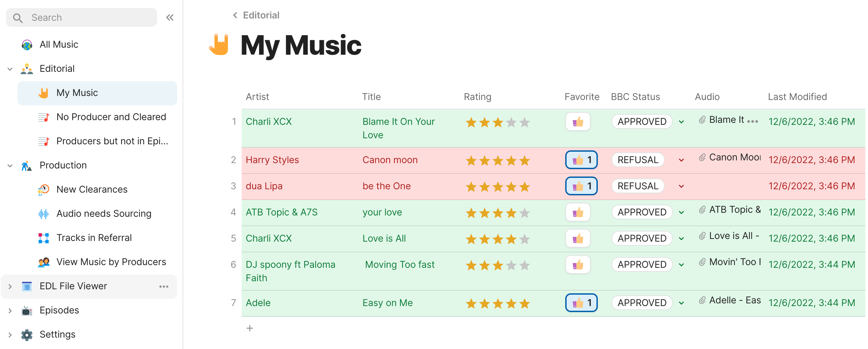Click the rock hand emoji page icon
Image resolution: width=868 pixels, height=349 pixels.
219,45
